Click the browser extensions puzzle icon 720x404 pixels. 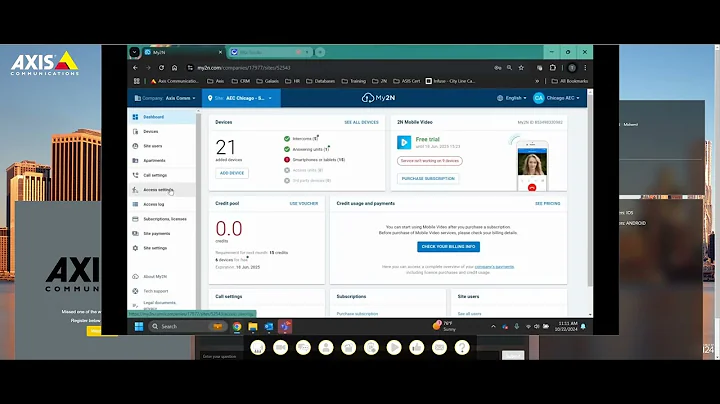(553, 67)
